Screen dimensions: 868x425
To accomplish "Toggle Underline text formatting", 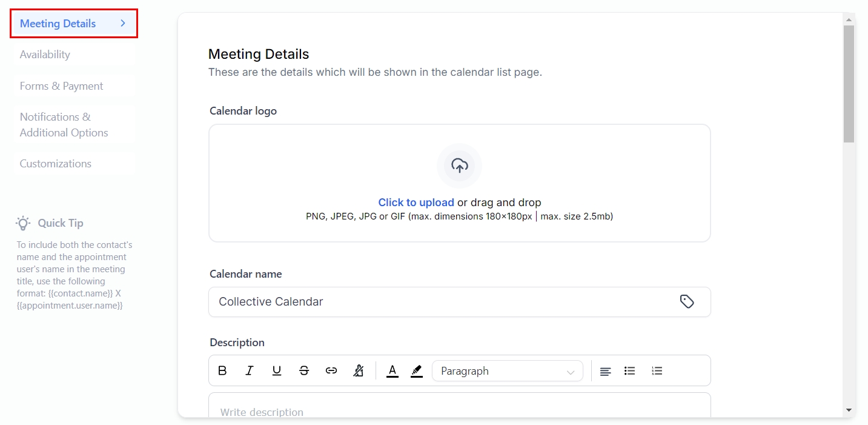I will click(x=277, y=370).
